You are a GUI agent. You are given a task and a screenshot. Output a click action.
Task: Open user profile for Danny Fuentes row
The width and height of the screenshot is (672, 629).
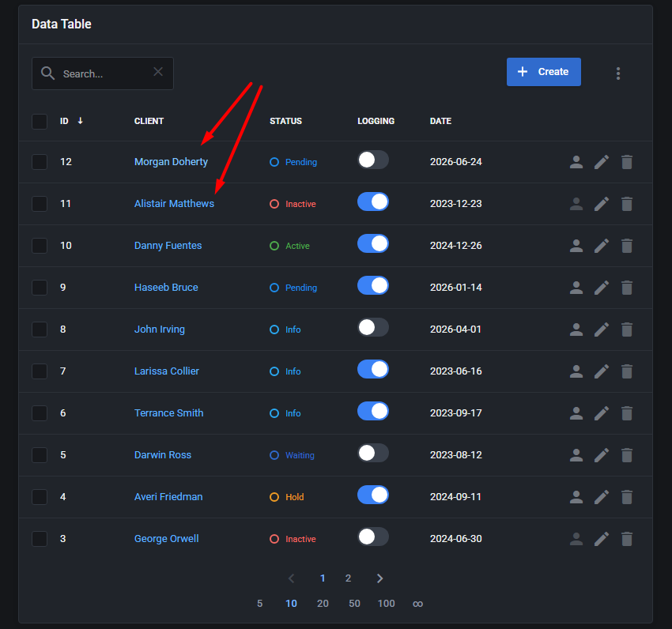(576, 246)
